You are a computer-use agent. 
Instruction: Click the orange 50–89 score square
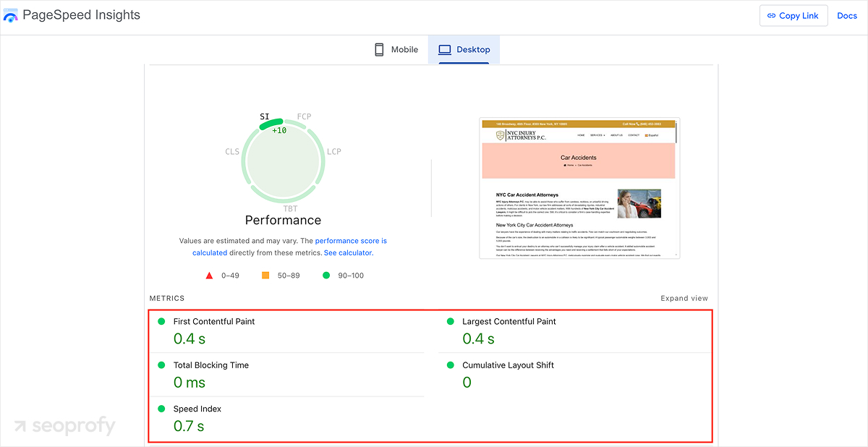coord(266,275)
